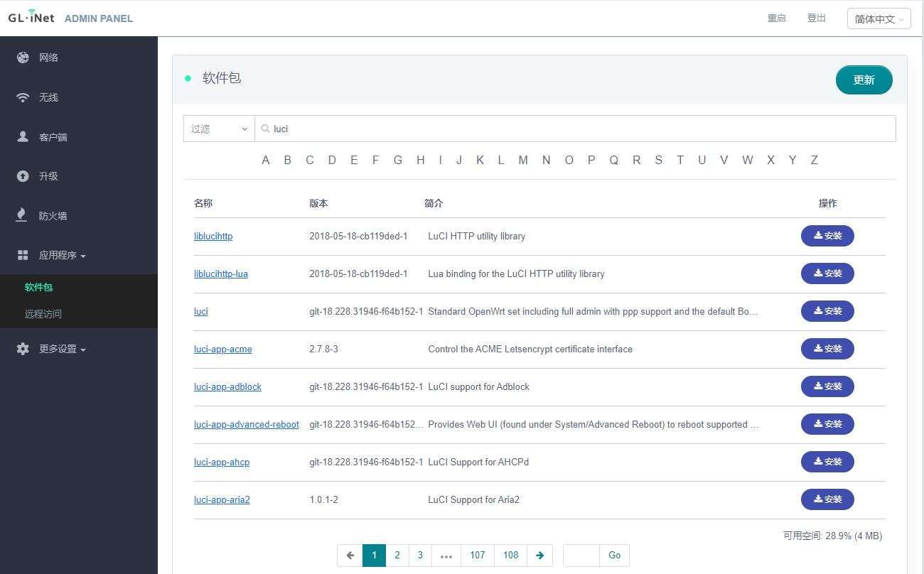Click 重启 in the top bar
Screen dimensions: 924x574
coord(777,18)
